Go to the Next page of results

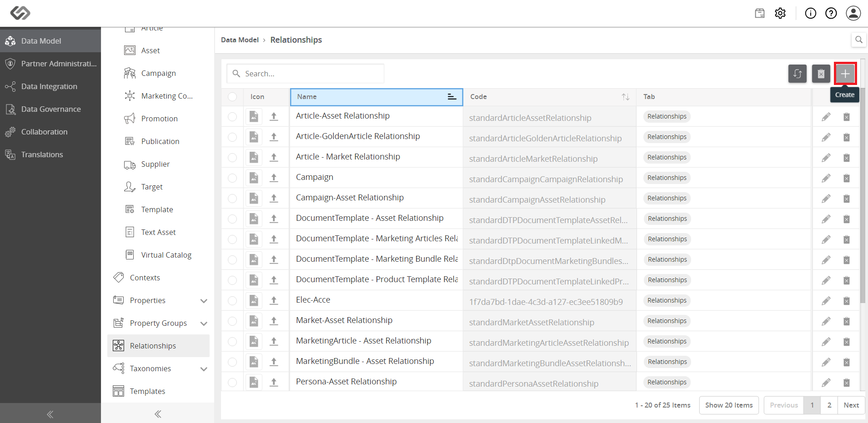851,405
